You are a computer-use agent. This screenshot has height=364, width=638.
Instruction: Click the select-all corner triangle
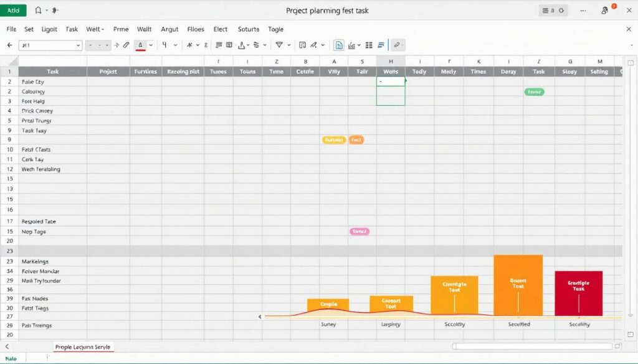(x=12, y=62)
